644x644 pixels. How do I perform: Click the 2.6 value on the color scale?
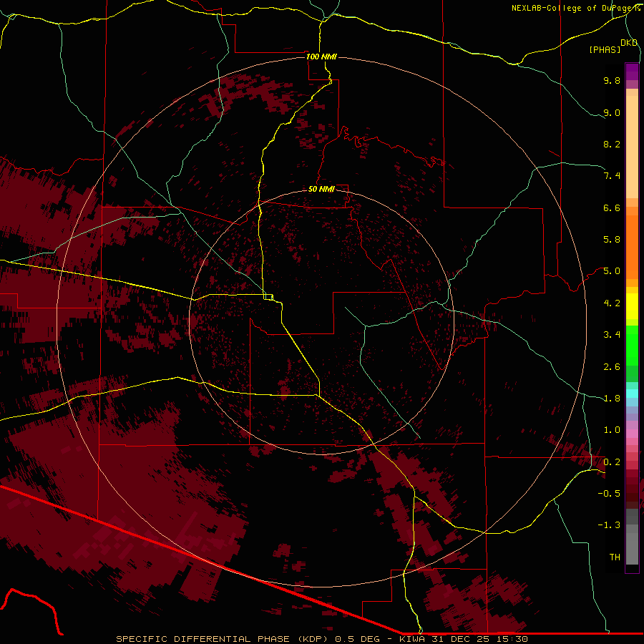click(x=612, y=367)
